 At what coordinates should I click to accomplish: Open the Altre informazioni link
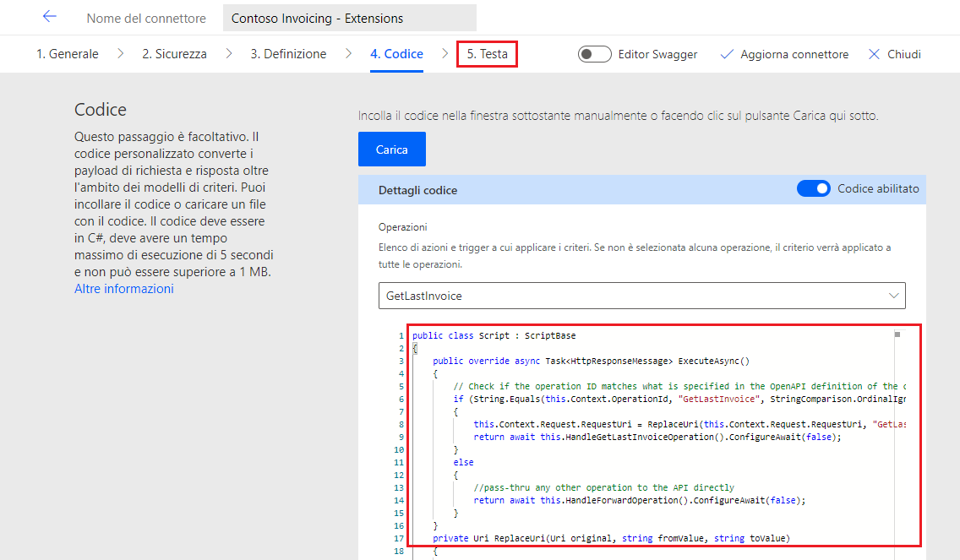(123, 289)
